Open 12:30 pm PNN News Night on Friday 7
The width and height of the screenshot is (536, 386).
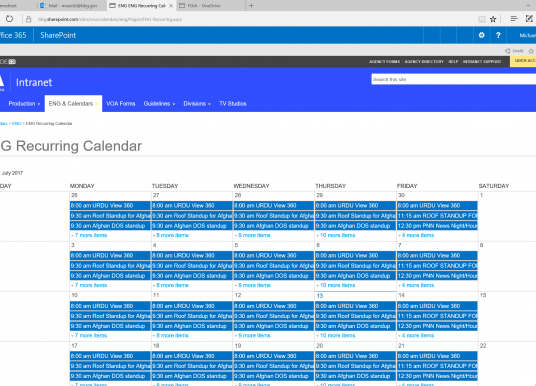(x=437, y=276)
